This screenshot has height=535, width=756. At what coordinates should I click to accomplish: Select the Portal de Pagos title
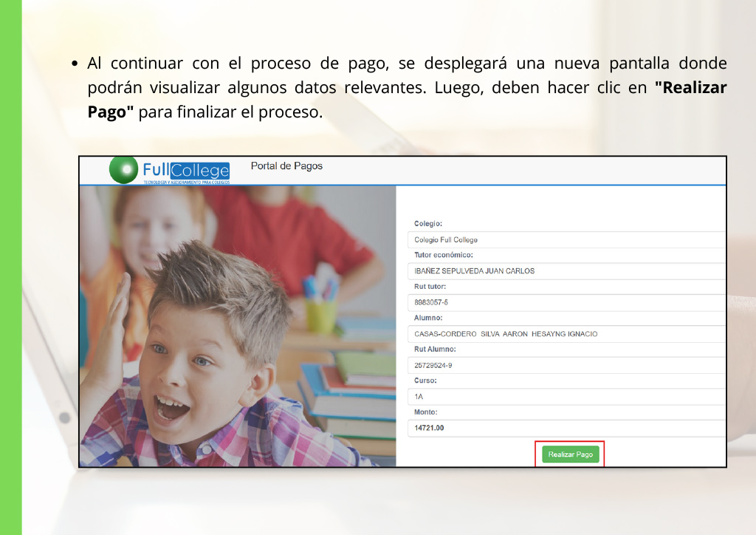[x=286, y=166]
